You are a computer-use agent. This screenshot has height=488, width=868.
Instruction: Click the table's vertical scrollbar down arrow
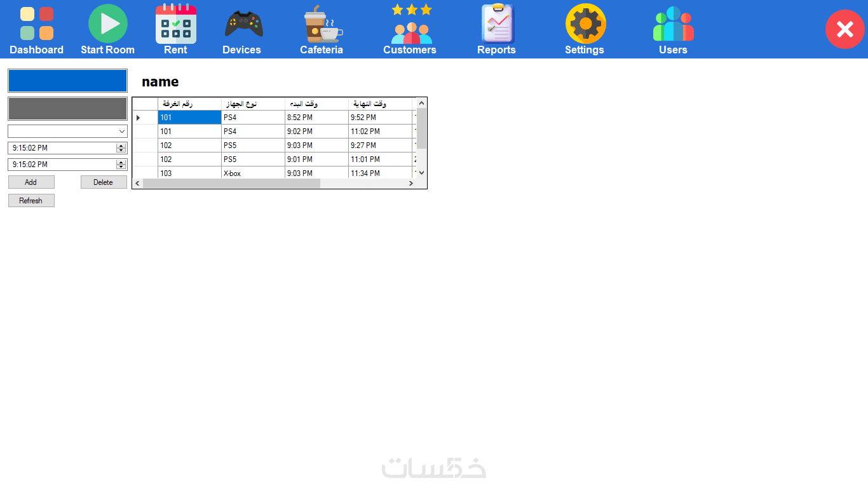click(421, 173)
